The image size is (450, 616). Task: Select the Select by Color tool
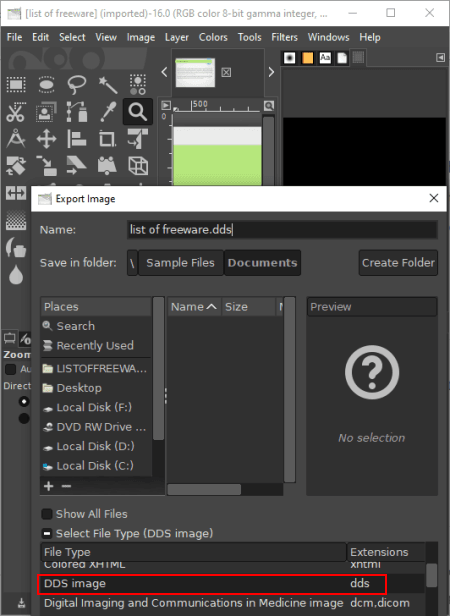138,84
